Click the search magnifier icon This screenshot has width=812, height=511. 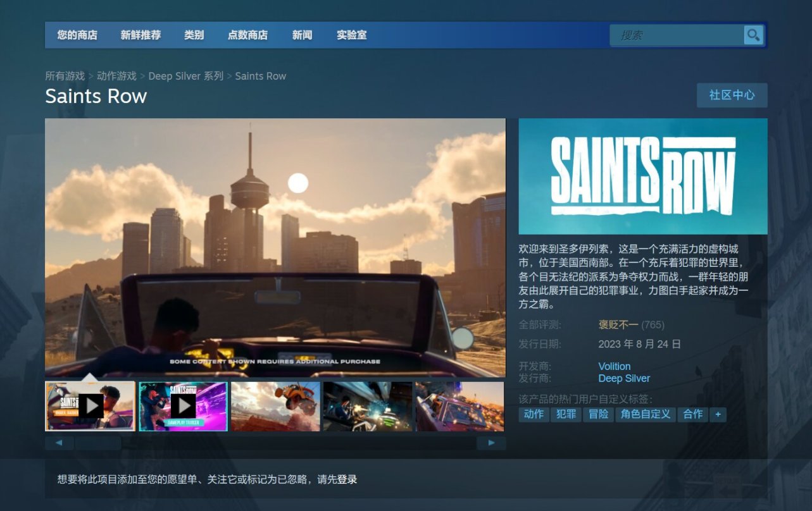point(753,35)
